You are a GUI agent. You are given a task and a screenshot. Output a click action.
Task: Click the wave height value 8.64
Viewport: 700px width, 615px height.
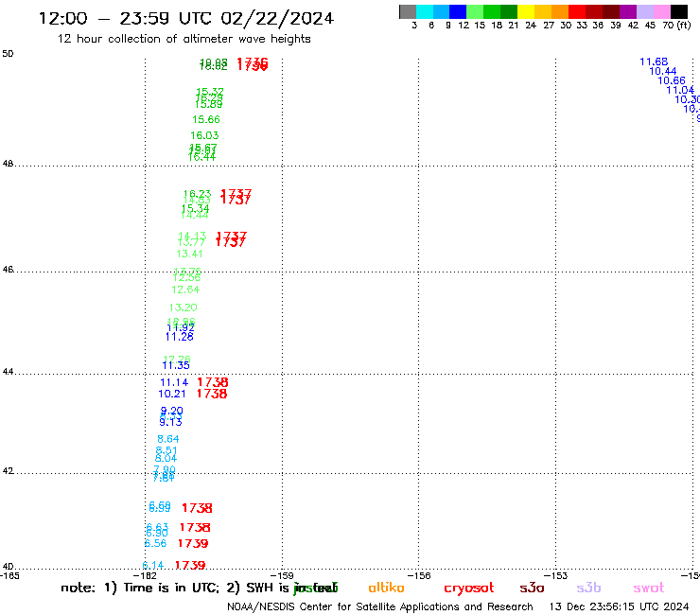(167, 439)
